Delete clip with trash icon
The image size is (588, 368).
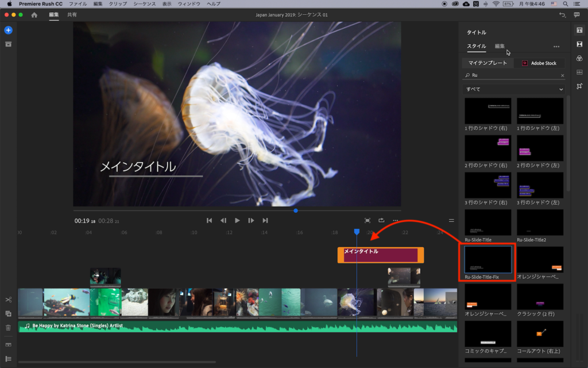[x=8, y=328]
